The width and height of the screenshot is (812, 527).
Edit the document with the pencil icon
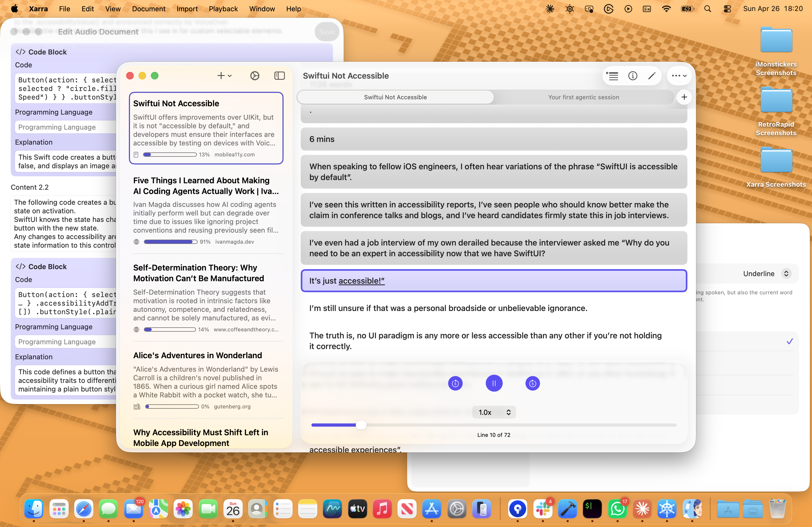[652, 76]
